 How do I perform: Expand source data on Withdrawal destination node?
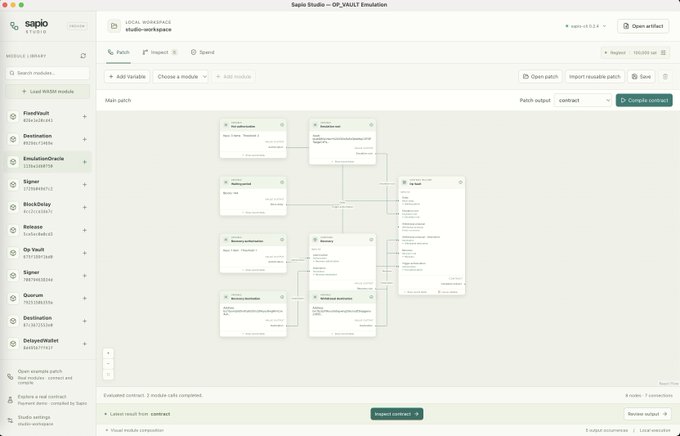click(344, 334)
